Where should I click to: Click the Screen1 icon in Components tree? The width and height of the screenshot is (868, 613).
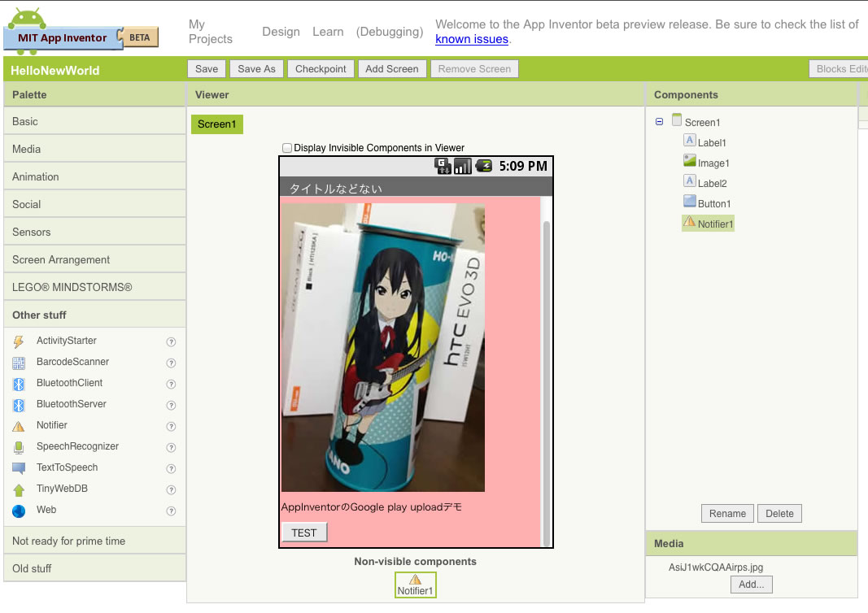677,120
